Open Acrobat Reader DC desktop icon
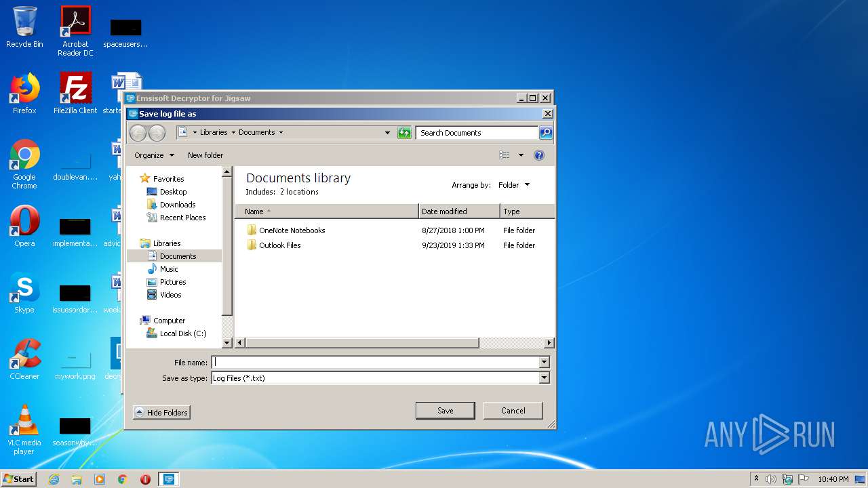Screen dimensions: 868x488 click(x=75, y=30)
